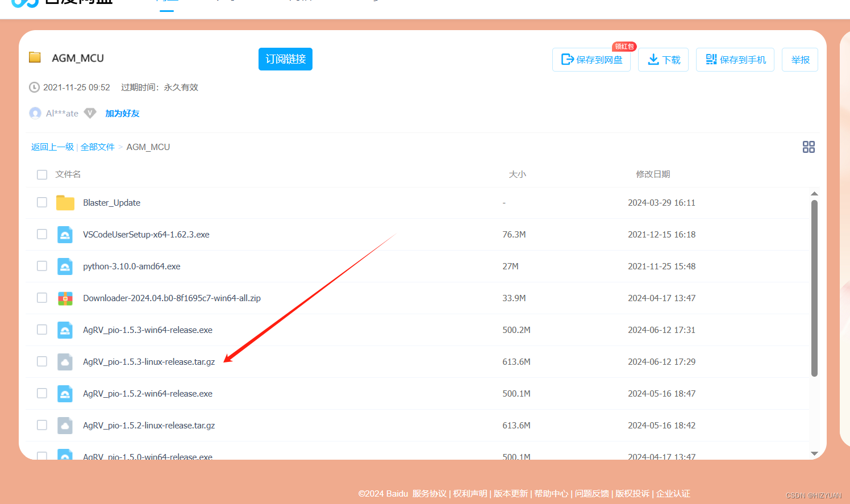
Task: Click the 下载 download button
Action: click(664, 60)
